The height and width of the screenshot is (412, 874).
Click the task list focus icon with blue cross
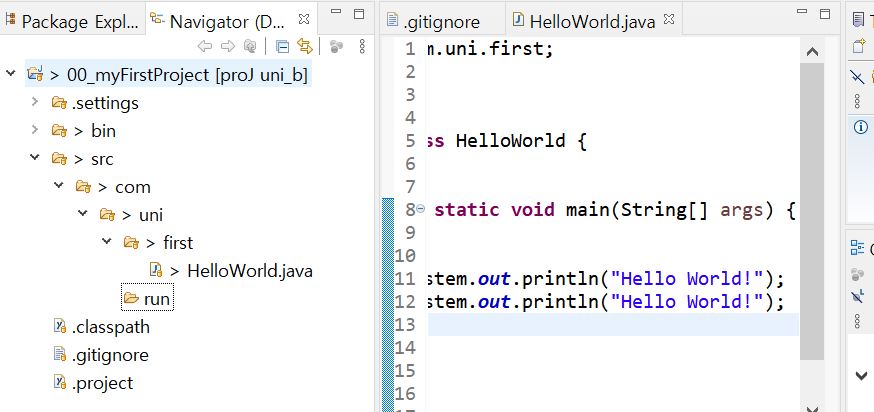pyautogui.click(x=857, y=77)
